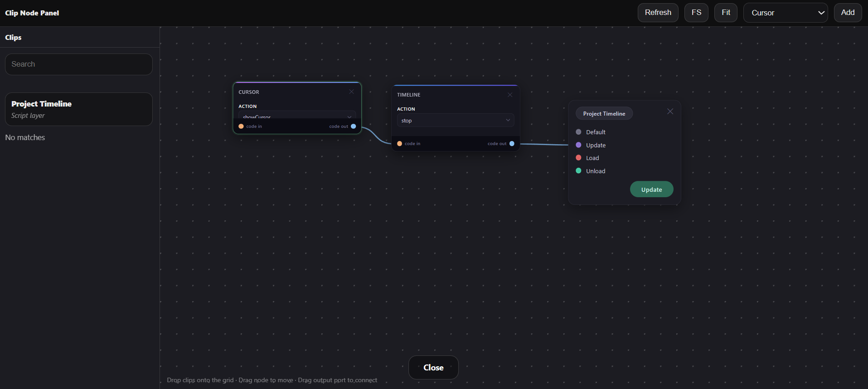Expand the Timeline node's stop action dropdown
Viewport: 868px width, 389px height.
click(455, 121)
